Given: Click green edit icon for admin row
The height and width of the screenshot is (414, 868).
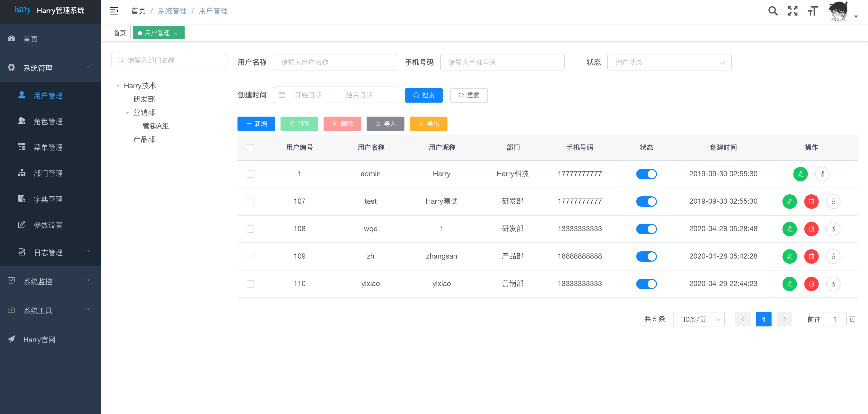Looking at the screenshot, I should point(800,174).
